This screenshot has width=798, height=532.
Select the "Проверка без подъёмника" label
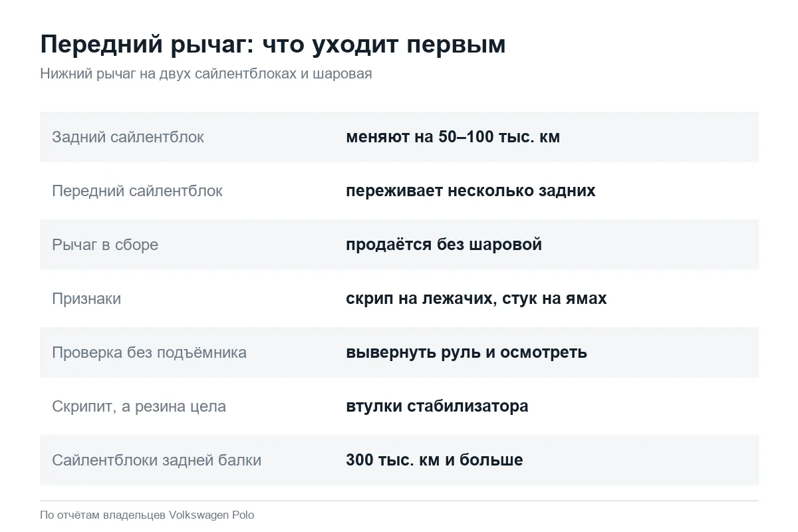149,352
